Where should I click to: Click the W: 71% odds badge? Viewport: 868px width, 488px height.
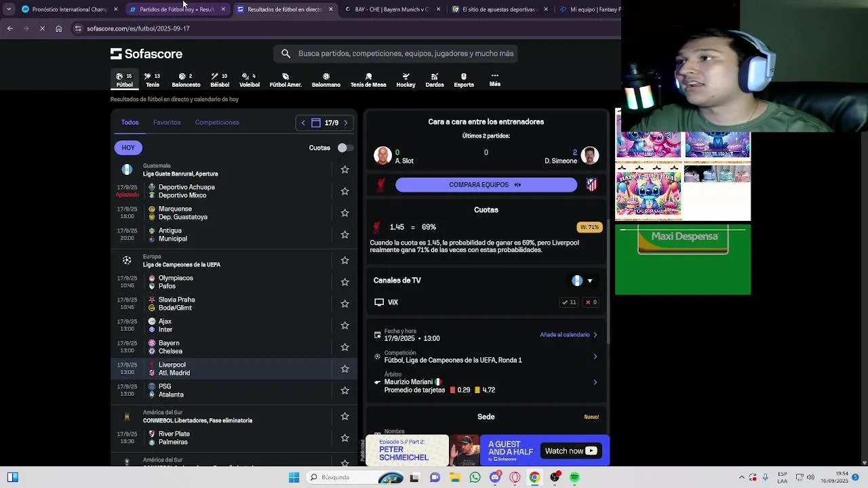589,227
